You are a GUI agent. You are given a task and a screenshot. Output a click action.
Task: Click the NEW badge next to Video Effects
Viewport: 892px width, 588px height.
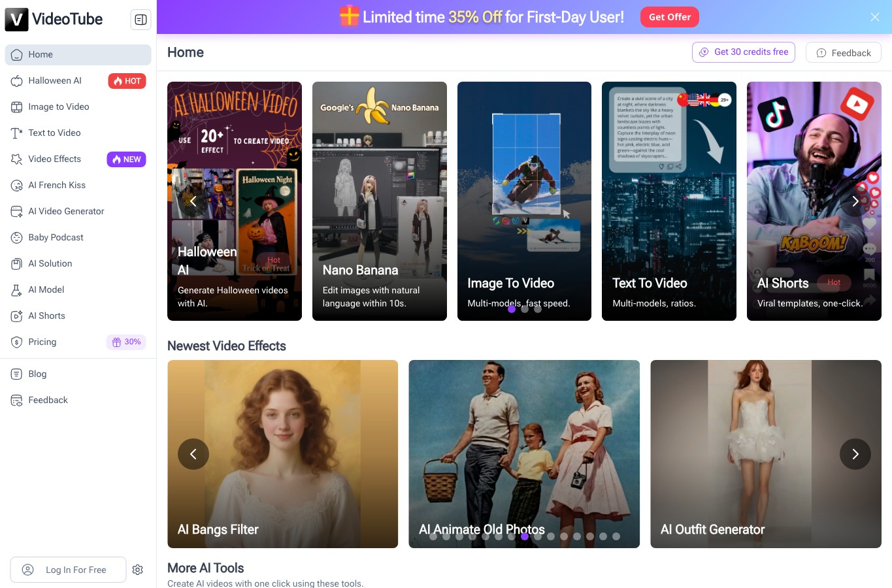click(127, 159)
